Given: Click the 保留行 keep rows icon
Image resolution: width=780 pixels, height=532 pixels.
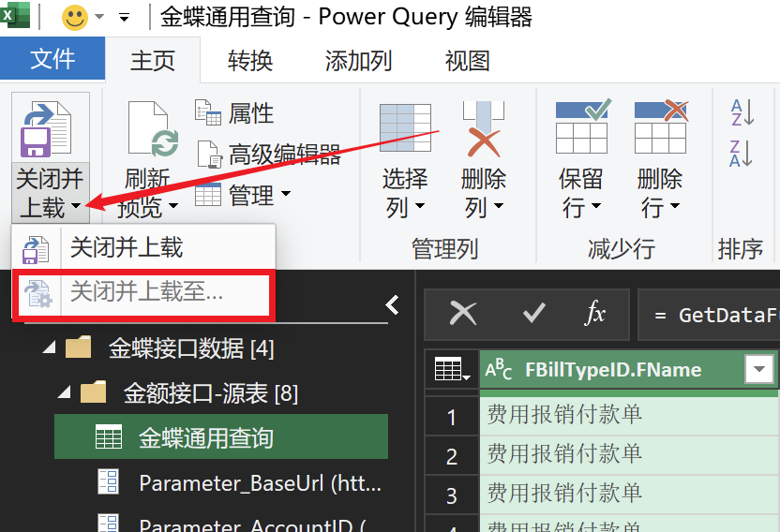Looking at the screenshot, I should pos(582,126).
